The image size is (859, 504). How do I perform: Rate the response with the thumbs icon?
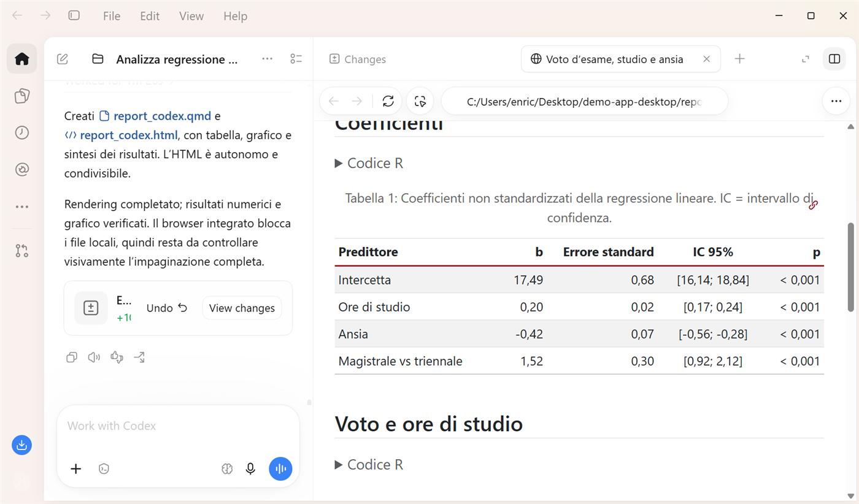click(117, 357)
